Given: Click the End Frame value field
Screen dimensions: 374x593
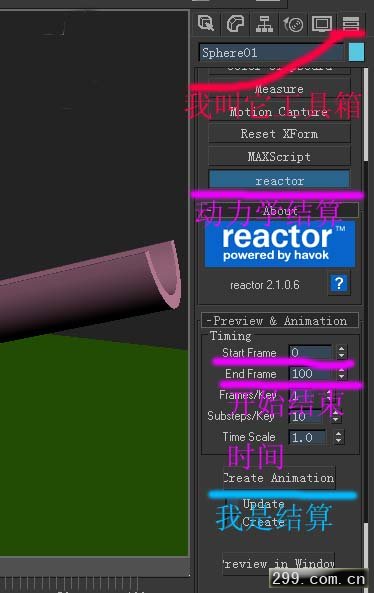Looking at the screenshot, I should coord(311,374).
